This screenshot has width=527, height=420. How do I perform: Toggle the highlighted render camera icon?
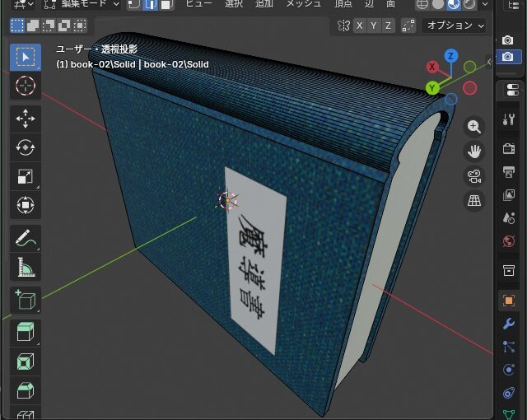507,57
